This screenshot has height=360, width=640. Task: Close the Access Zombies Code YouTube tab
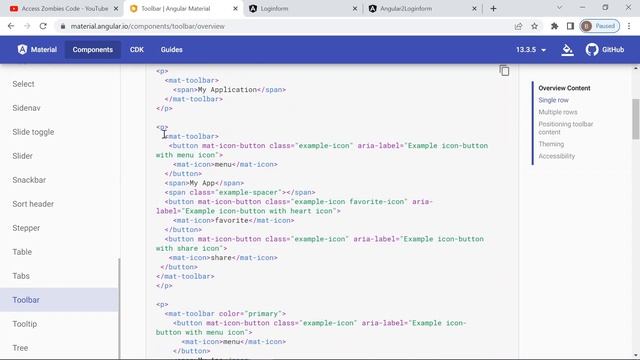116,9
